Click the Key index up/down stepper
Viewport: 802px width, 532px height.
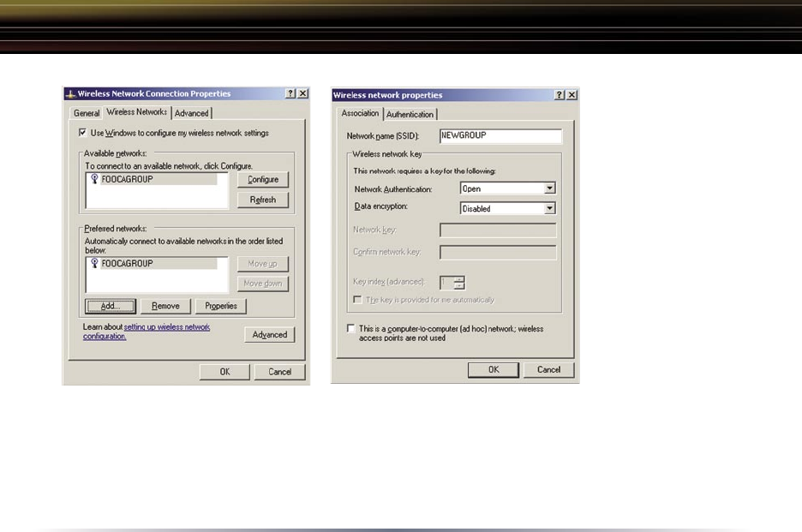tap(459, 283)
